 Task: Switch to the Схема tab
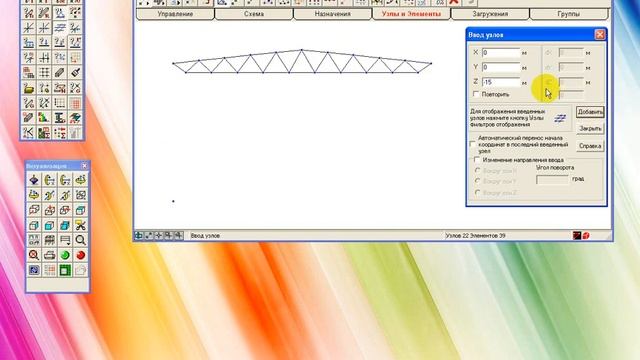coord(254,14)
